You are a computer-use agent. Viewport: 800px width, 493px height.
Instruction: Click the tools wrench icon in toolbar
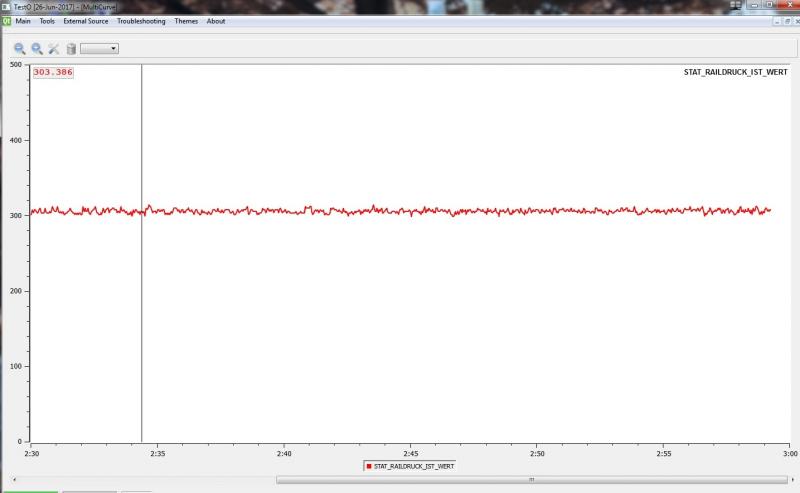pos(54,48)
